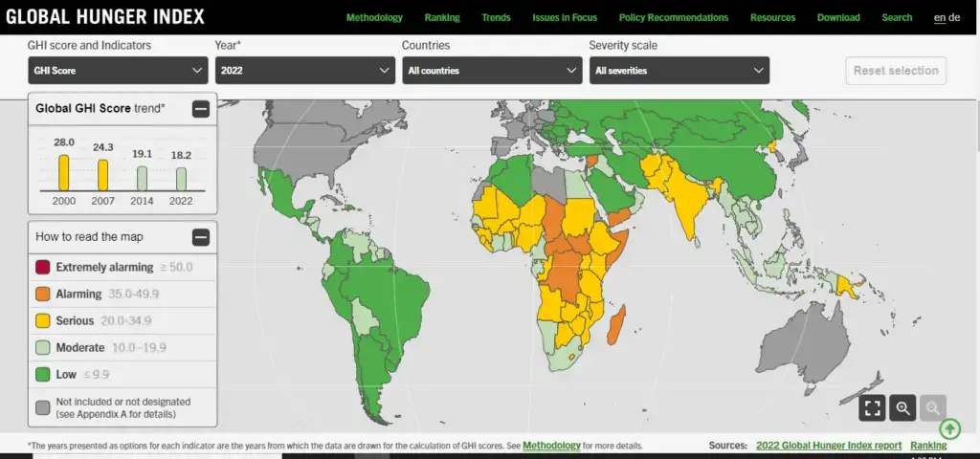Click the Alarming orange swatch
The height and width of the screenshot is (459, 980).
click(x=42, y=295)
